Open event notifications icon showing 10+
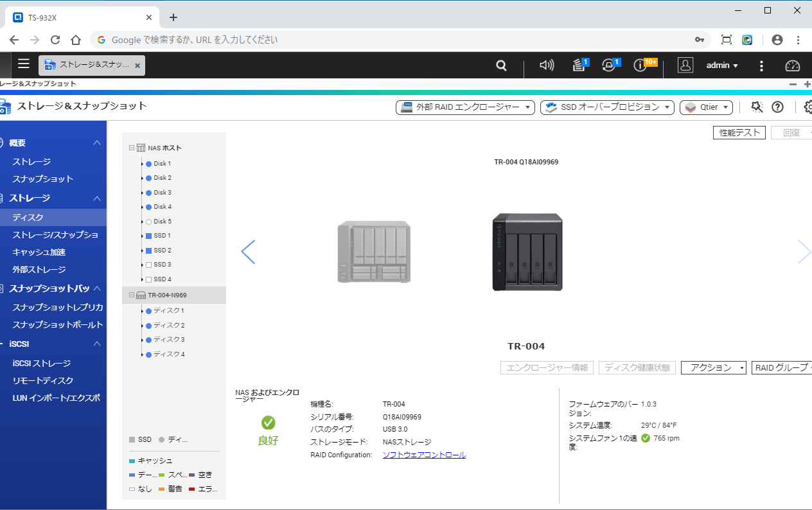Viewport: 812px width, 510px height. coord(640,66)
